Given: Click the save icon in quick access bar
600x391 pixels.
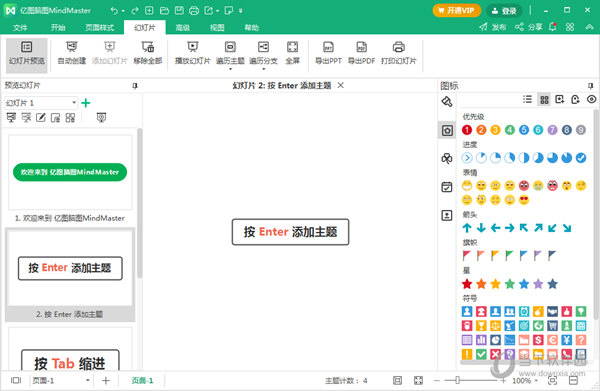Looking at the screenshot, I should pos(179,11).
